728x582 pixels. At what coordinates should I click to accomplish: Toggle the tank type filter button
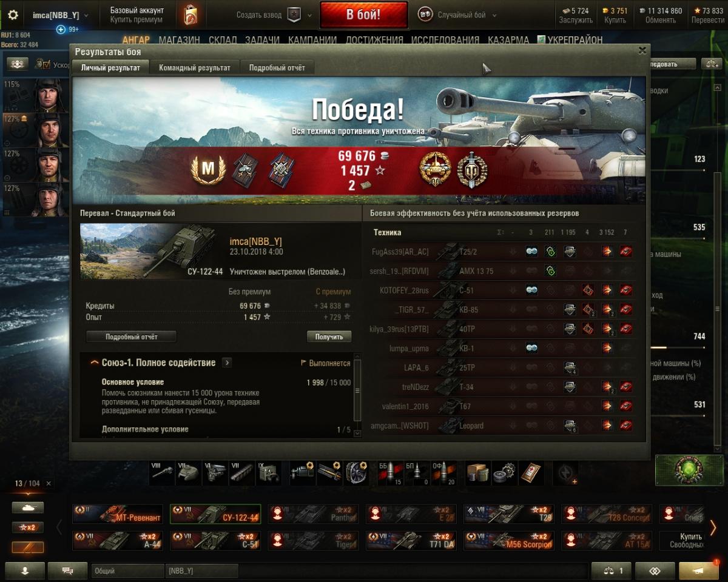click(x=27, y=507)
